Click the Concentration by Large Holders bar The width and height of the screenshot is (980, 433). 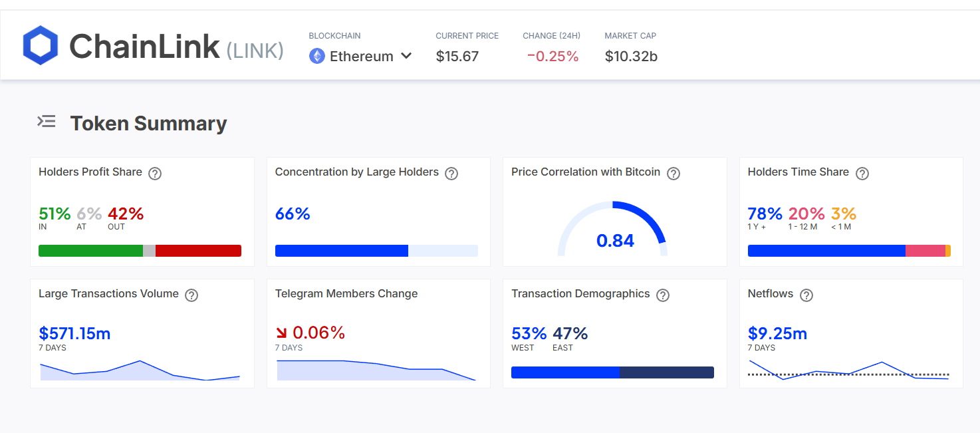pos(376,251)
